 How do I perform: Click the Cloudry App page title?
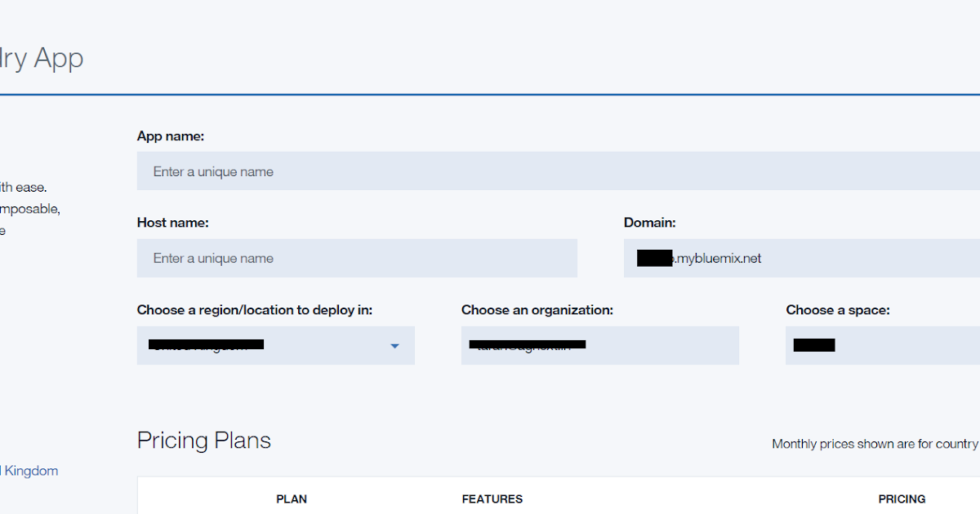[41, 58]
